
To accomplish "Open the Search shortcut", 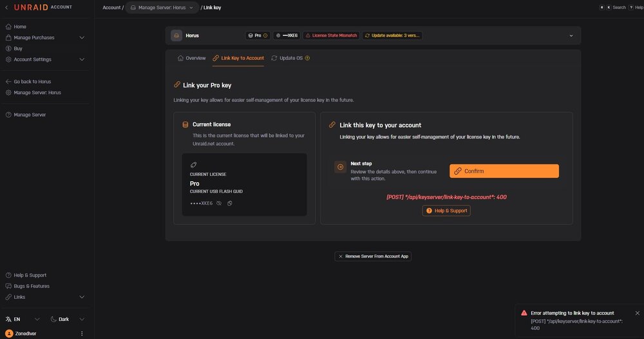I will (x=612, y=7).
